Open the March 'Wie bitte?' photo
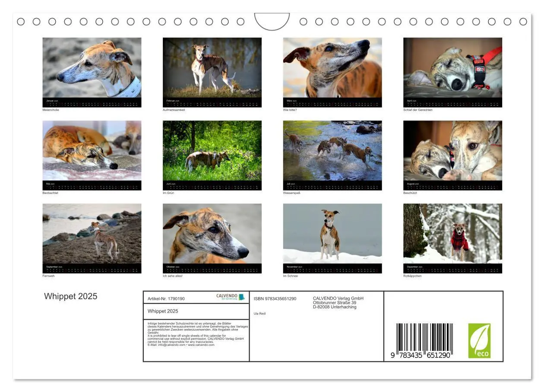This screenshot has height=392, width=544. 332,68
